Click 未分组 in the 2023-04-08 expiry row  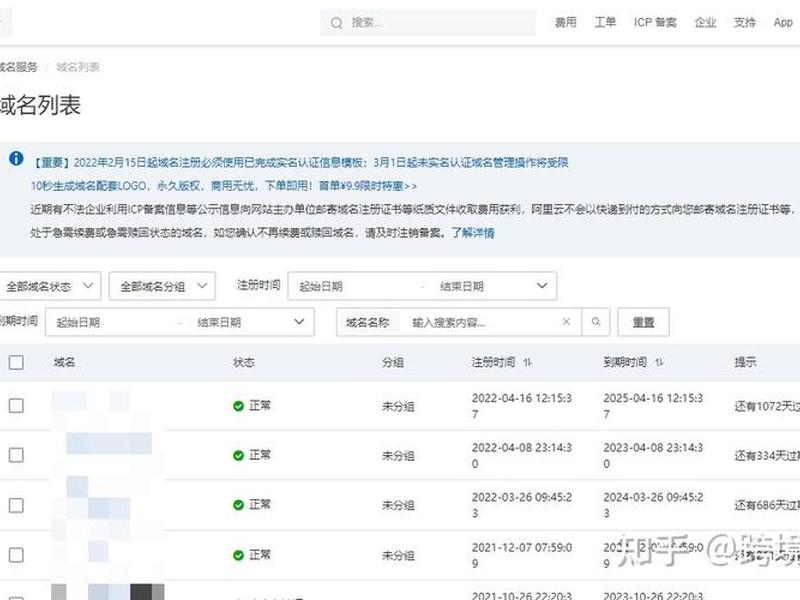tap(398, 456)
